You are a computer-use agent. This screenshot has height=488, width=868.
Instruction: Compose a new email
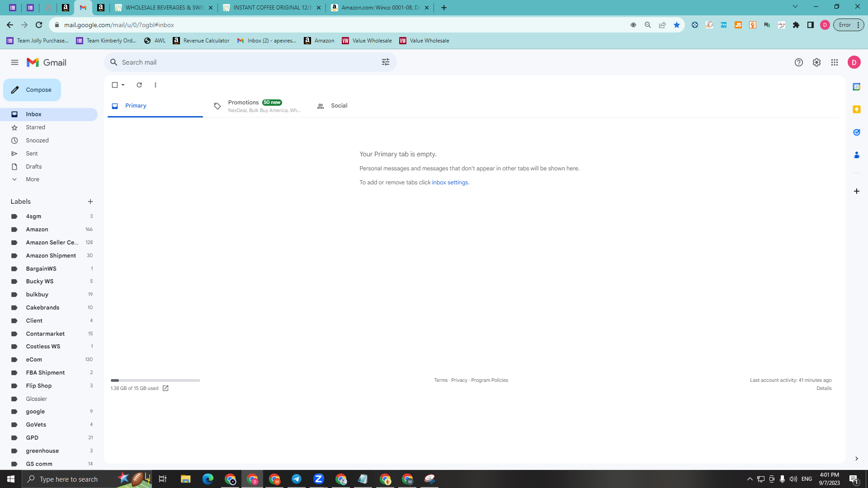[32, 90]
